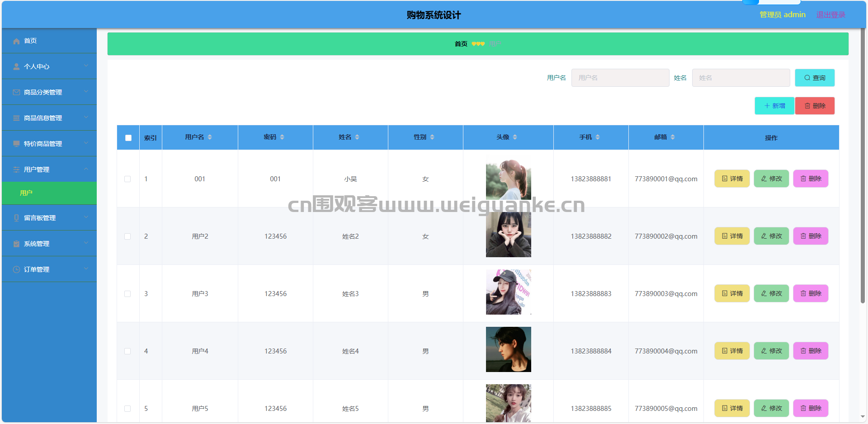This screenshot has height=424, width=868.
Task: Select the checkbox for row 3
Action: point(127,294)
